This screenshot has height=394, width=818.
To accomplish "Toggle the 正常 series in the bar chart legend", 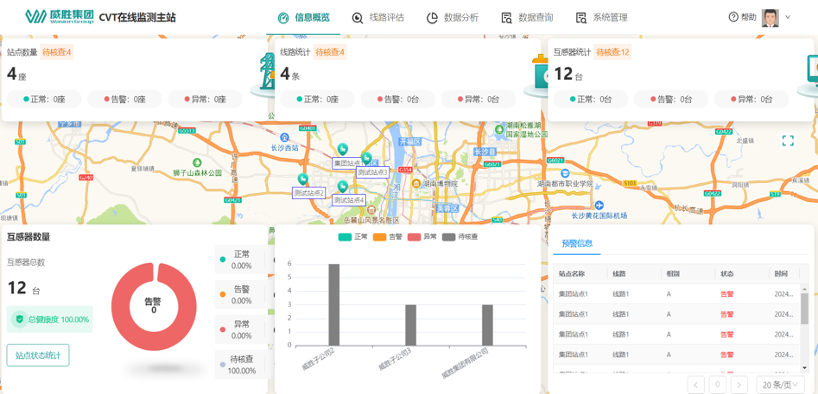I will [x=353, y=237].
